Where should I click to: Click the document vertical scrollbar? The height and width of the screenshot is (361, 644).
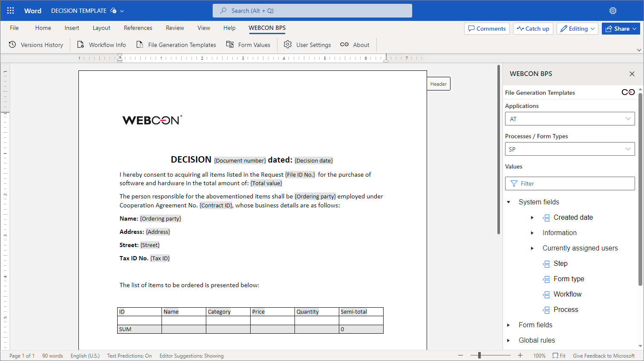(x=498, y=149)
